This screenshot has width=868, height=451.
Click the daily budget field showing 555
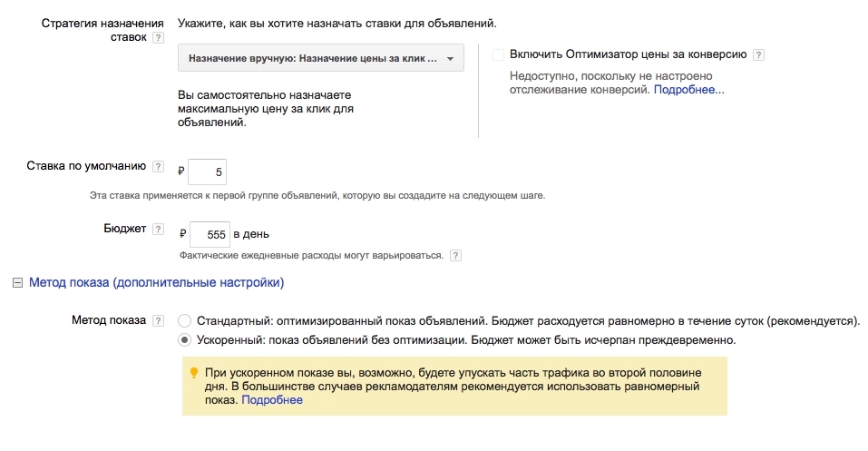pyautogui.click(x=210, y=234)
